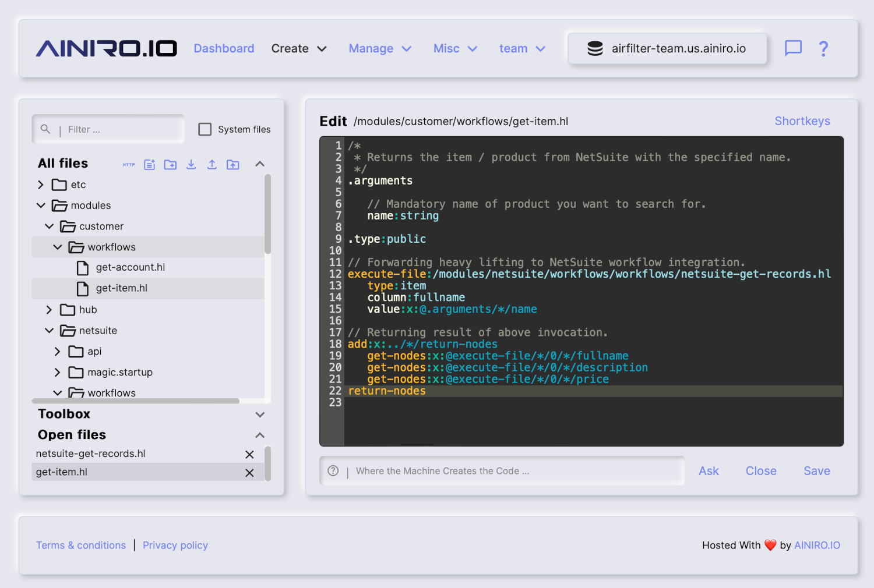Click the execute-file line 12 in editor
Viewport: 874px width, 588px height.
tap(589, 274)
